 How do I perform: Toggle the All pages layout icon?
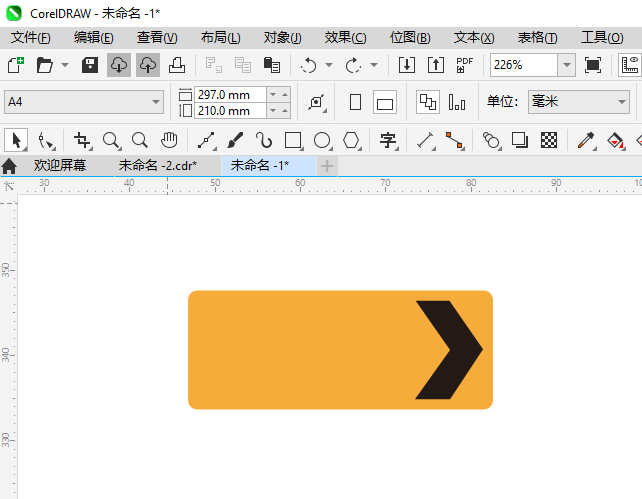(428, 102)
